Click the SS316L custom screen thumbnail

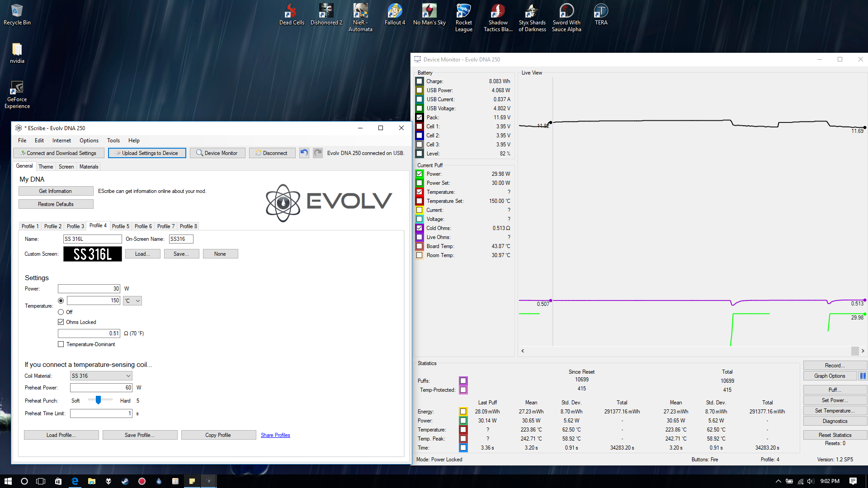tap(93, 254)
